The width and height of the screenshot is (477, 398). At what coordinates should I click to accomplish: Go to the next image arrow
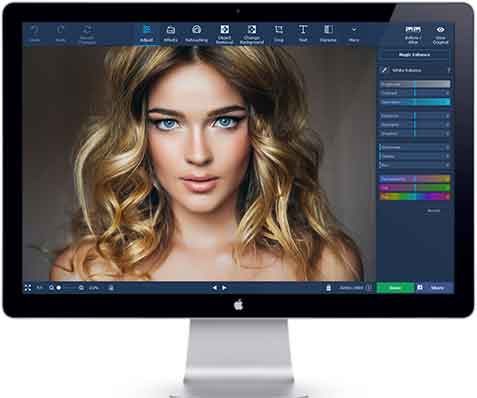(x=224, y=288)
